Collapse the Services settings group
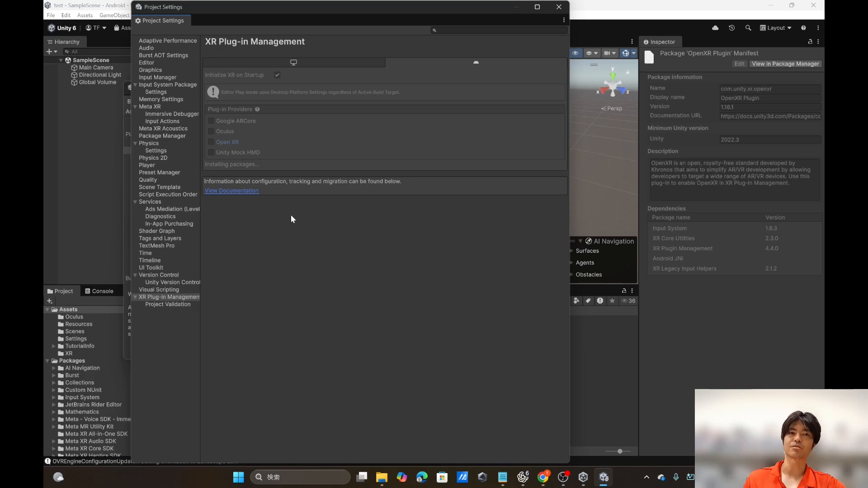The height and width of the screenshot is (488, 868). click(135, 202)
